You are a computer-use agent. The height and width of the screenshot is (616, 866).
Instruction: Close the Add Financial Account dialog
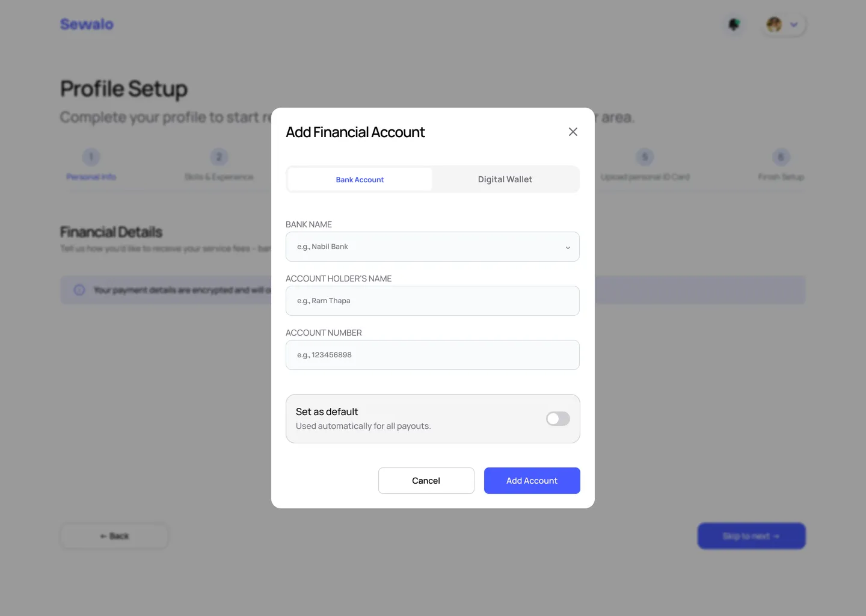point(573,132)
